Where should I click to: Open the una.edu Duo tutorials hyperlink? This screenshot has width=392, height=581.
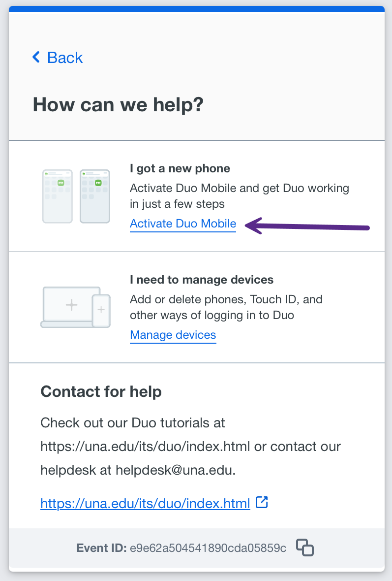point(145,504)
